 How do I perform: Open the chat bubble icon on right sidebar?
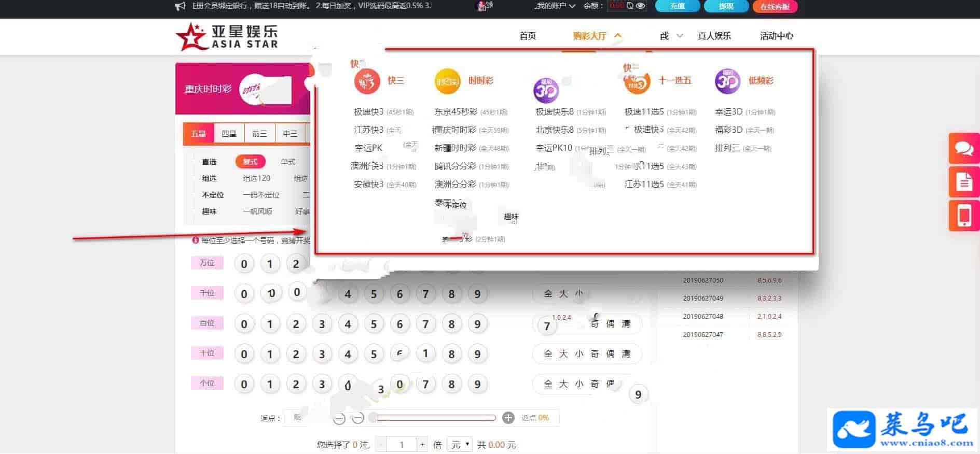click(x=964, y=149)
